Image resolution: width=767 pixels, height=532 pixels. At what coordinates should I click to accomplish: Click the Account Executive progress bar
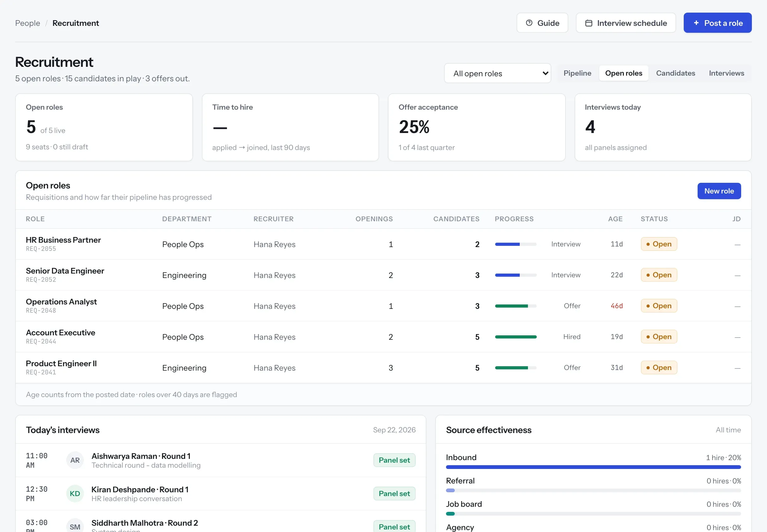pos(516,337)
